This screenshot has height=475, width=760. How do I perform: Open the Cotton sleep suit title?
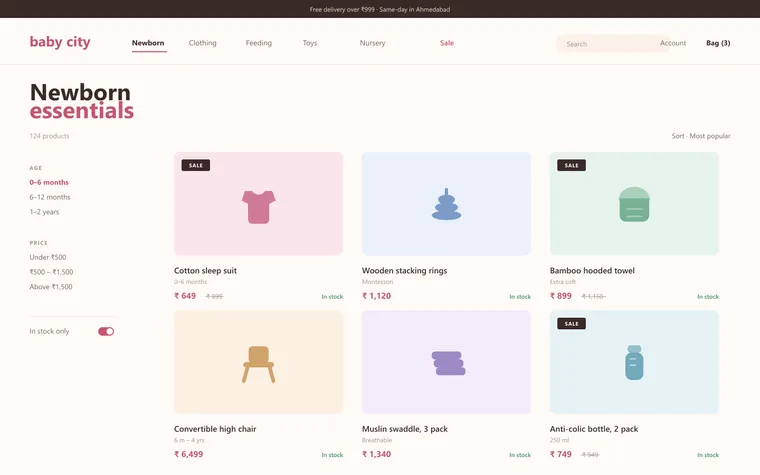click(206, 270)
